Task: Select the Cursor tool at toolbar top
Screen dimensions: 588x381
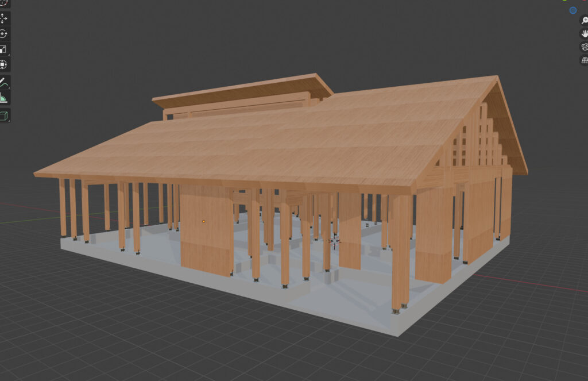Action: pyautogui.click(x=4, y=3)
